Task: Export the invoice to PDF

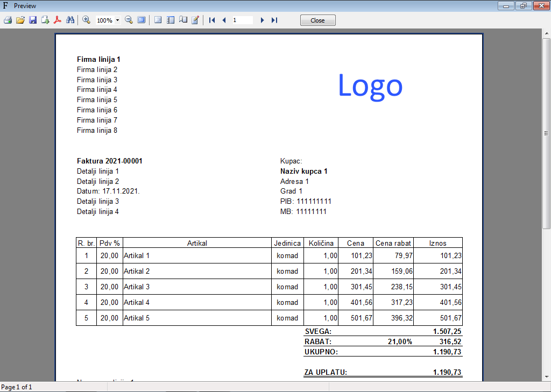Action: (x=58, y=20)
